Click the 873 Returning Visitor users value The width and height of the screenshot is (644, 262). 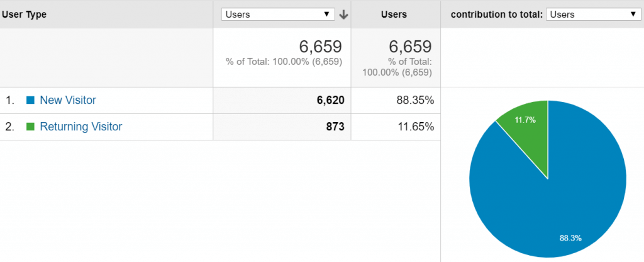pos(335,127)
